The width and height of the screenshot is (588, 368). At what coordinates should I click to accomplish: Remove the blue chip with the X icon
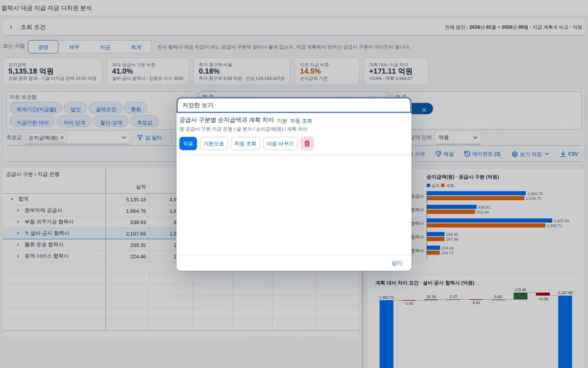[424, 109]
